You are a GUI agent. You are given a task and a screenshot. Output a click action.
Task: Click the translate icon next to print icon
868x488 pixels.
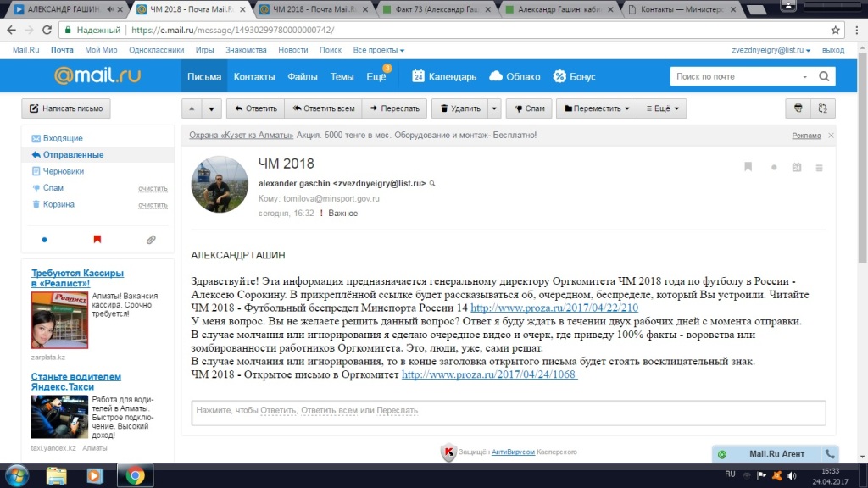pos(822,108)
